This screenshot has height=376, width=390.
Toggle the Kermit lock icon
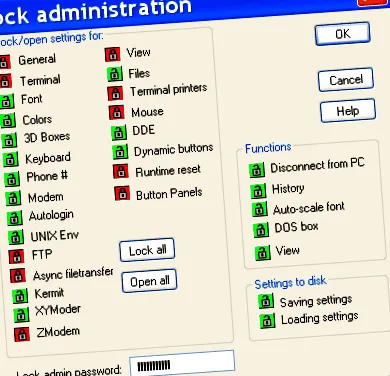coord(20,296)
